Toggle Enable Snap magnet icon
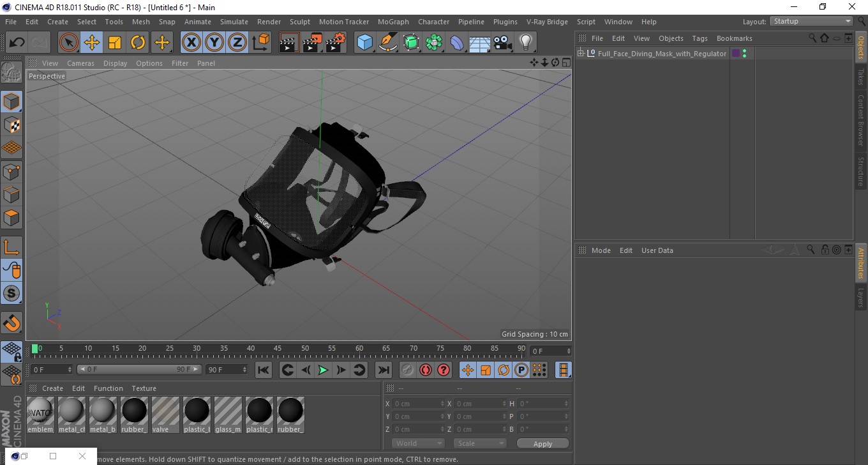 pos(11,323)
